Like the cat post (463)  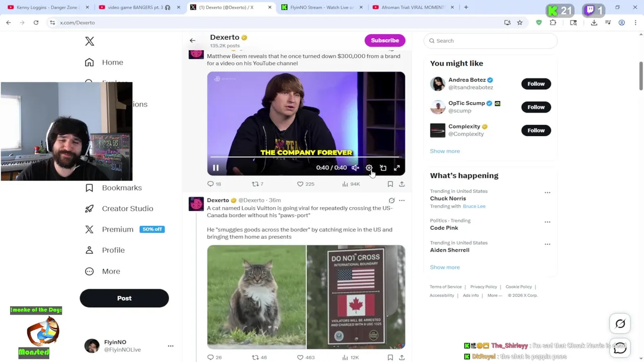click(305, 357)
